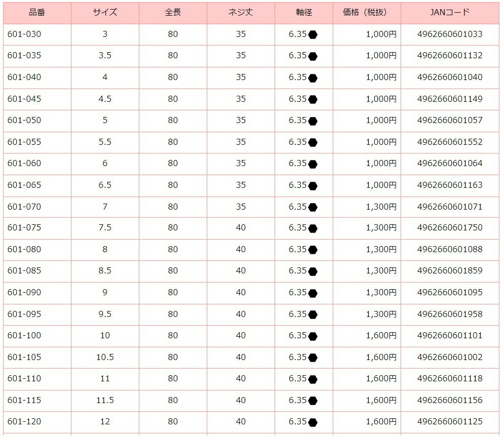Click size value 4.5
The image size is (504, 437).
(105, 99)
